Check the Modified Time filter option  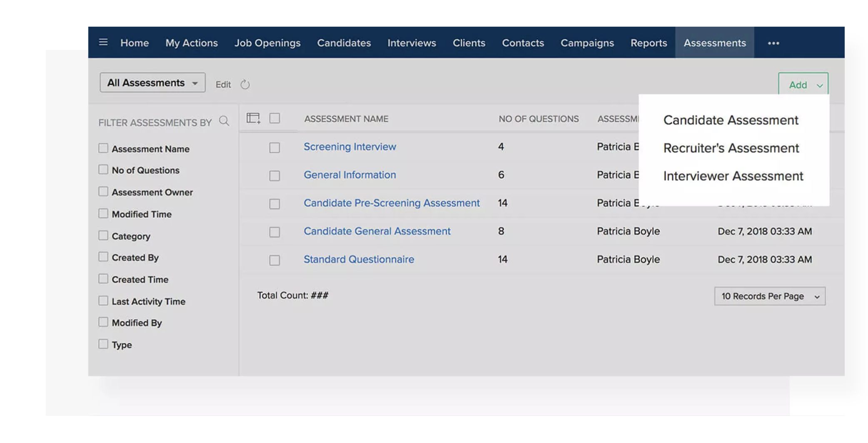(x=103, y=214)
